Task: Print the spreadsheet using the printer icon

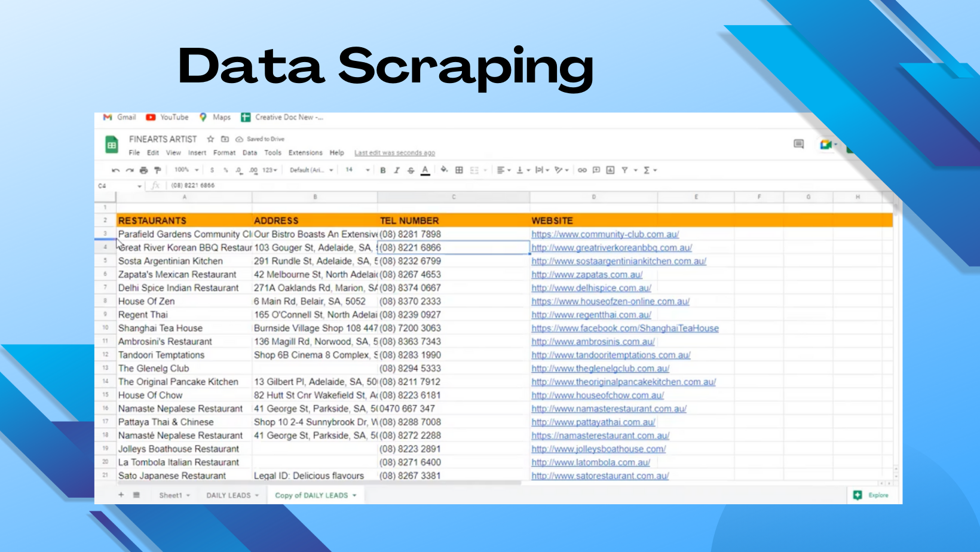Action: pos(143,170)
